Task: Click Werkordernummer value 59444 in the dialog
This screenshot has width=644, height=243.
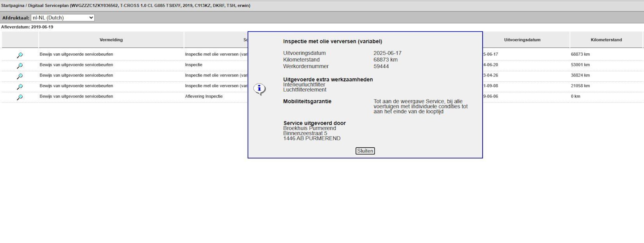Action: 381,66
